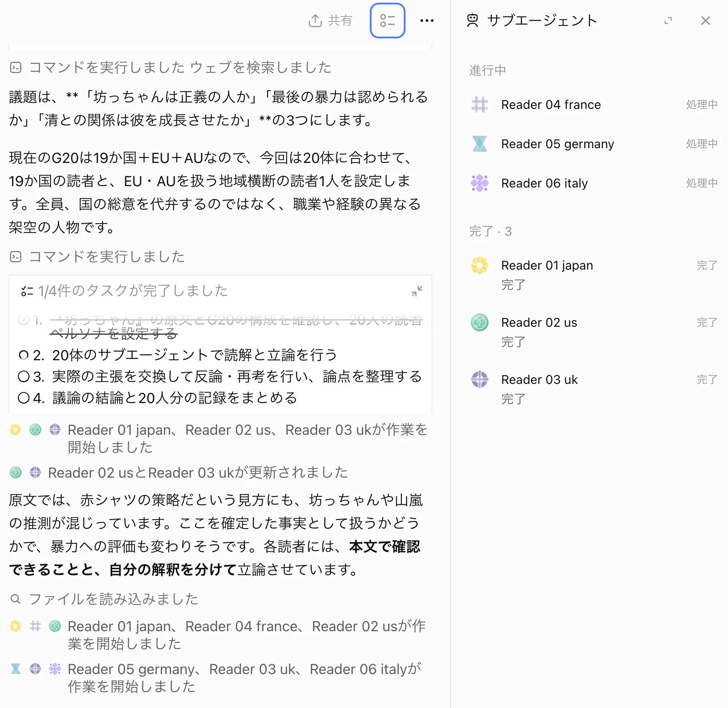Click the 完了 · 3 section header
This screenshot has width=728, height=708.
coord(490,231)
